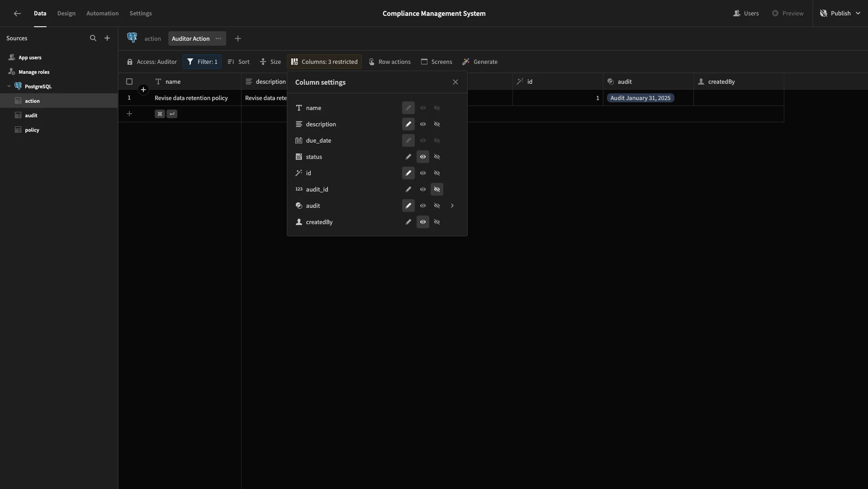Viewport: 868px width, 489px height.
Task: Make status column read-only eye
Action: 423,157
